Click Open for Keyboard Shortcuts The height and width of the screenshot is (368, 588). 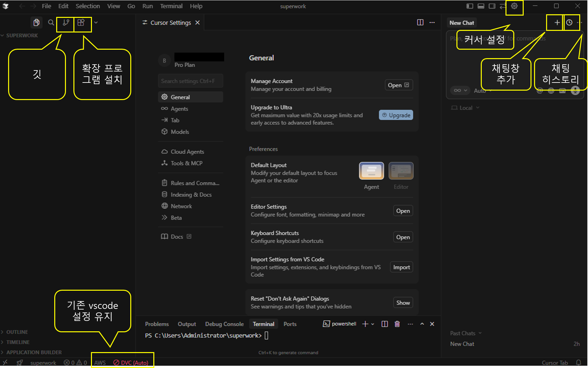403,237
